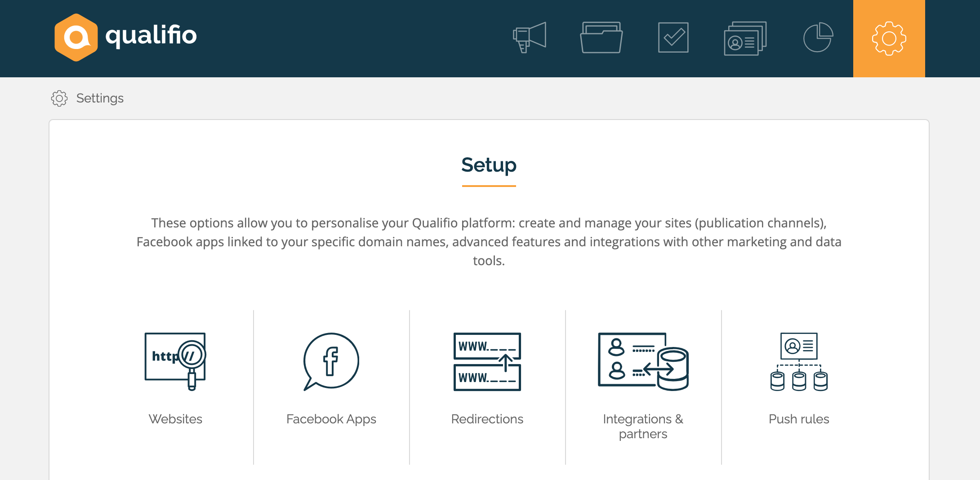The width and height of the screenshot is (980, 480).
Task: Click the Facebook speech bubble icon
Action: click(x=331, y=361)
